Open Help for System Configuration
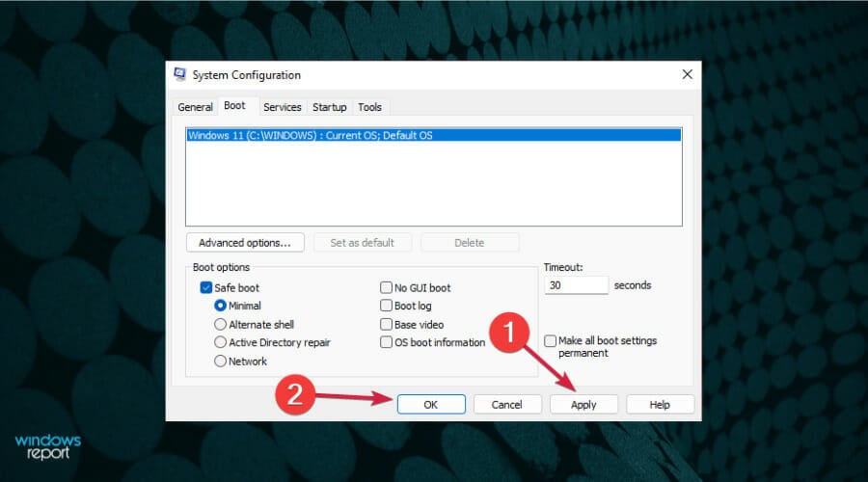 (x=660, y=405)
